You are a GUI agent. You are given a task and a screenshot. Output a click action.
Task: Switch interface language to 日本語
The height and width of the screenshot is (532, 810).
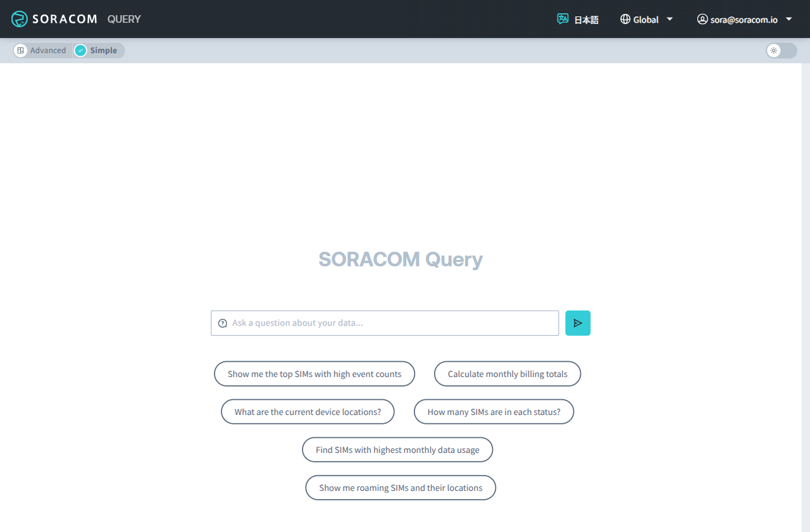click(x=587, y=19)
